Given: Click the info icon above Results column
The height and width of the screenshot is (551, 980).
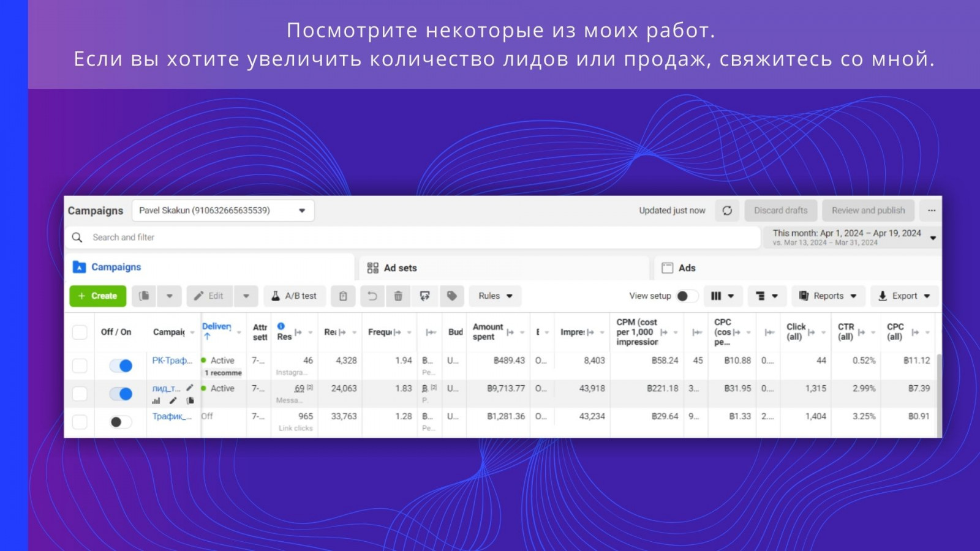Looking at the screenshot, I should 281,326.
